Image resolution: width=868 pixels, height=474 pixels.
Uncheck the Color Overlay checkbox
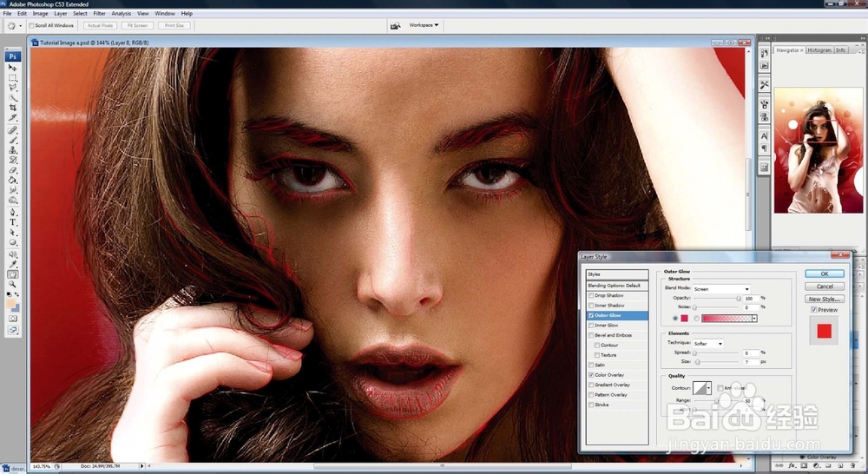591,375
